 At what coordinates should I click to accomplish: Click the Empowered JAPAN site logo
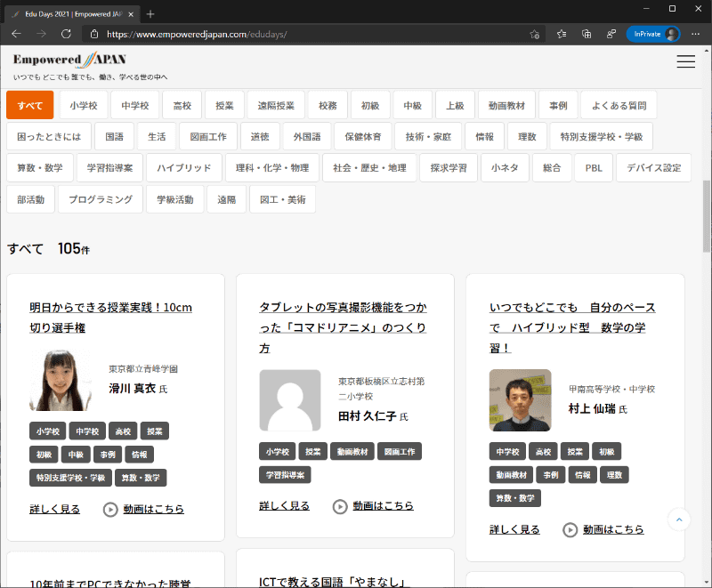68,60
